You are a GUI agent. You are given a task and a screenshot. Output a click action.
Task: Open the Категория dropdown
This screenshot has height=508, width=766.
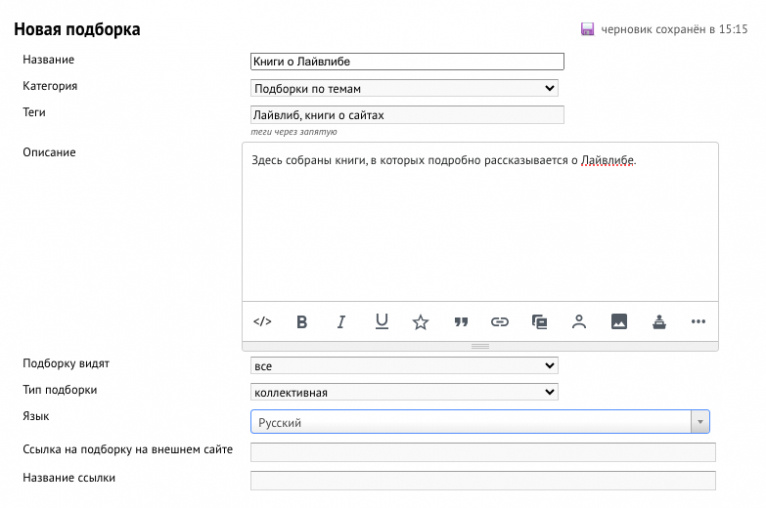(404, 88)
